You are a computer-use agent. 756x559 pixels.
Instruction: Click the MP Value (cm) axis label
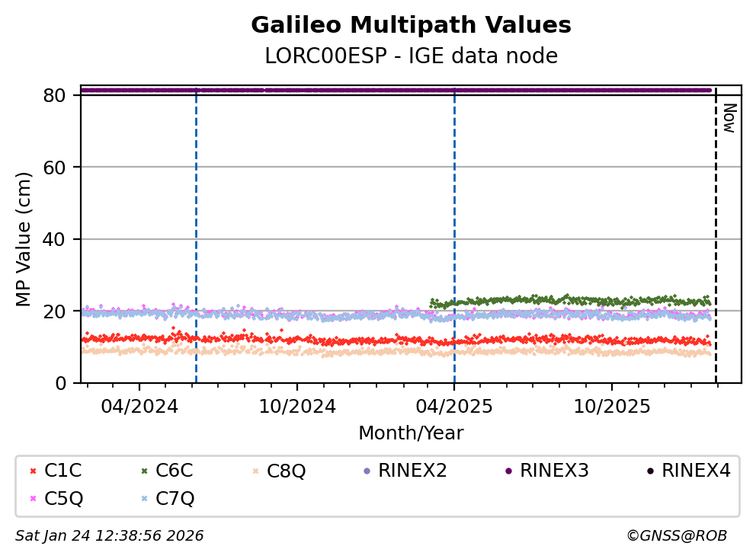pos(24,238)
